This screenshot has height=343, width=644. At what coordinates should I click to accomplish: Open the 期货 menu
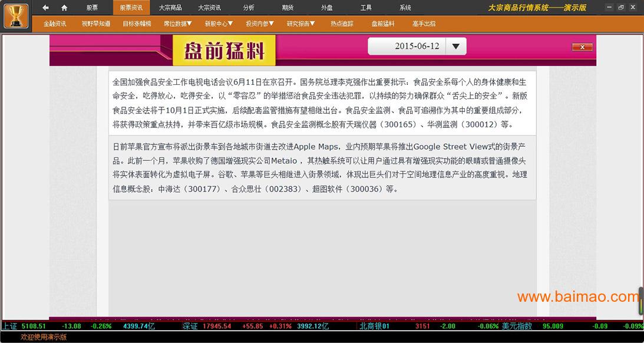288,8
